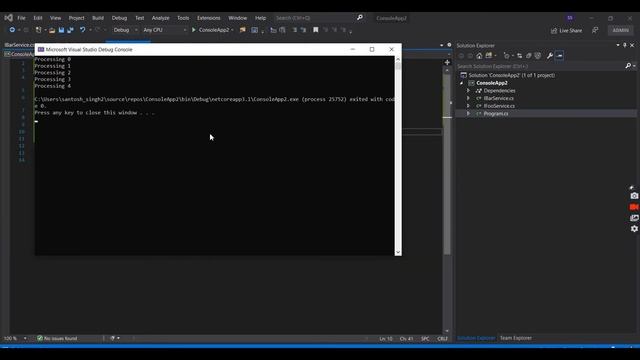
Task: Open the ConsoleApp2 start target dropdown arrow
Action: tap(232, 30)
